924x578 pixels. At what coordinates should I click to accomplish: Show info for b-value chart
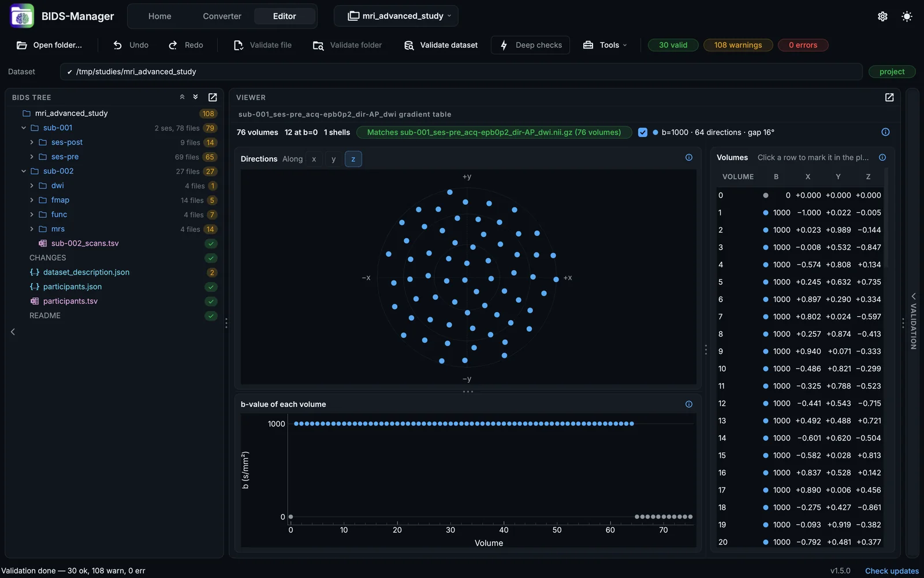(x=689, y=405)
